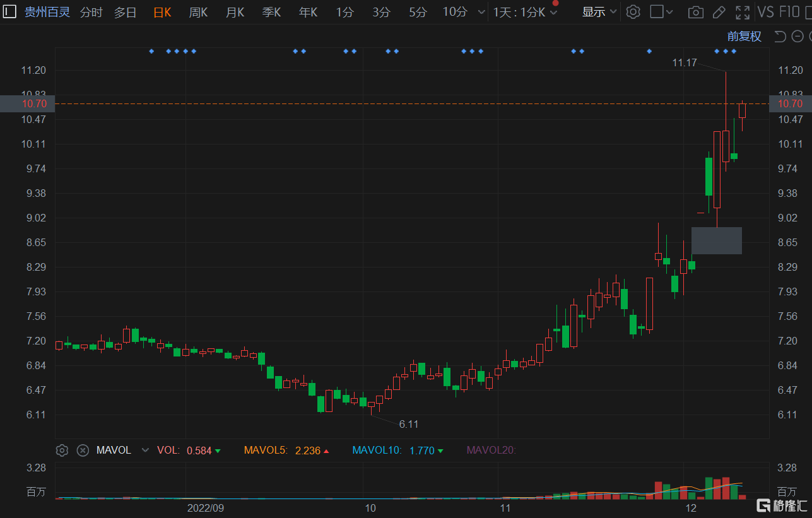Click the 10.70 current price tag on left axis
This screenshot has width=812, height=518.
[28, 103]
